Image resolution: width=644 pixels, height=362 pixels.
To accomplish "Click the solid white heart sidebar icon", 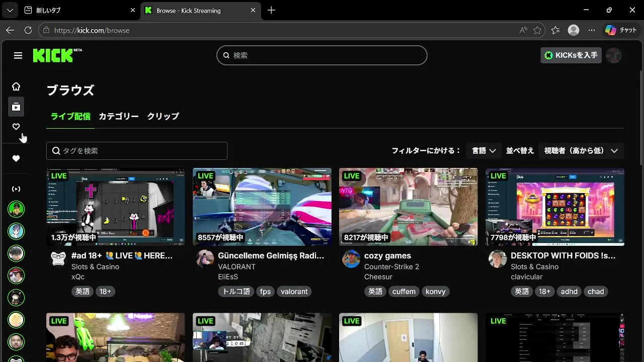I will pyautogui.click(x=16, y=158).
